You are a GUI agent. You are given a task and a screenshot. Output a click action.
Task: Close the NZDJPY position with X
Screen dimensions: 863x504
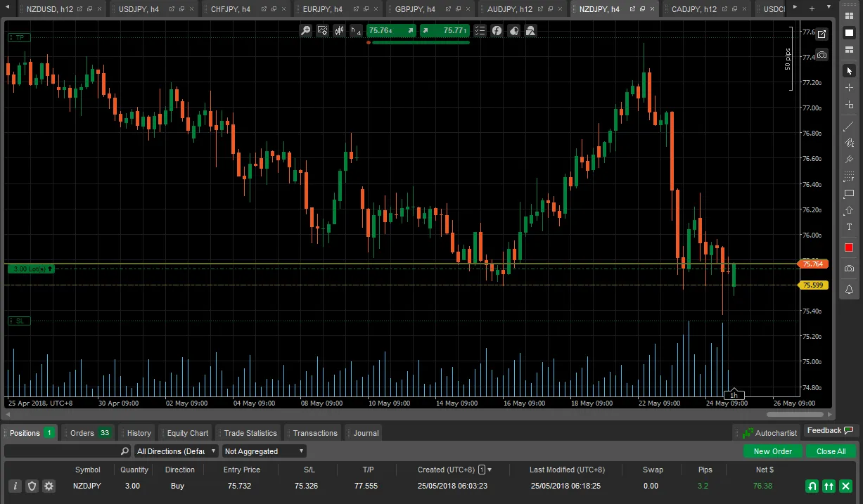coord(845,486)
